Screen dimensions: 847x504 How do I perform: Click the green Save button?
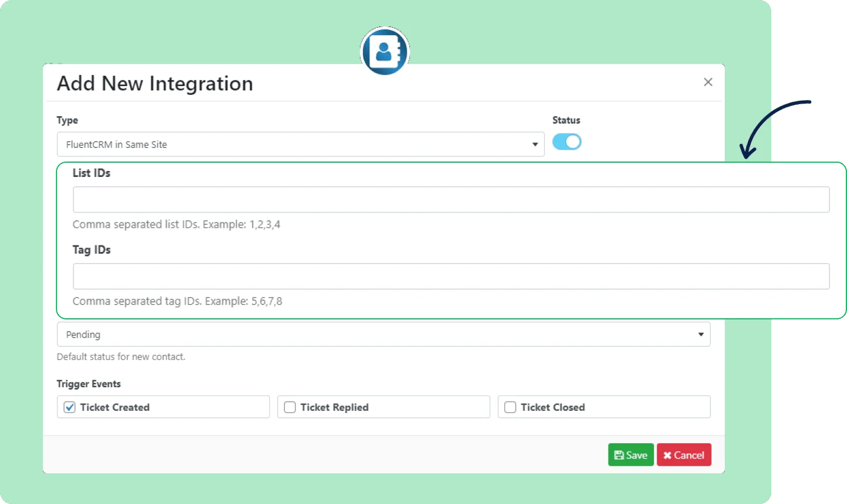pos(630,455)
